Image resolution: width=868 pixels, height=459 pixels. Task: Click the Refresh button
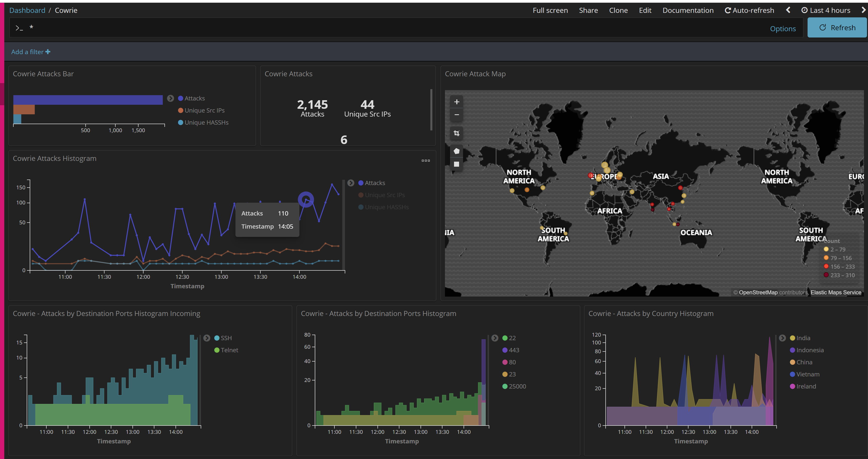pyautogui.click(x=837, y=28)
